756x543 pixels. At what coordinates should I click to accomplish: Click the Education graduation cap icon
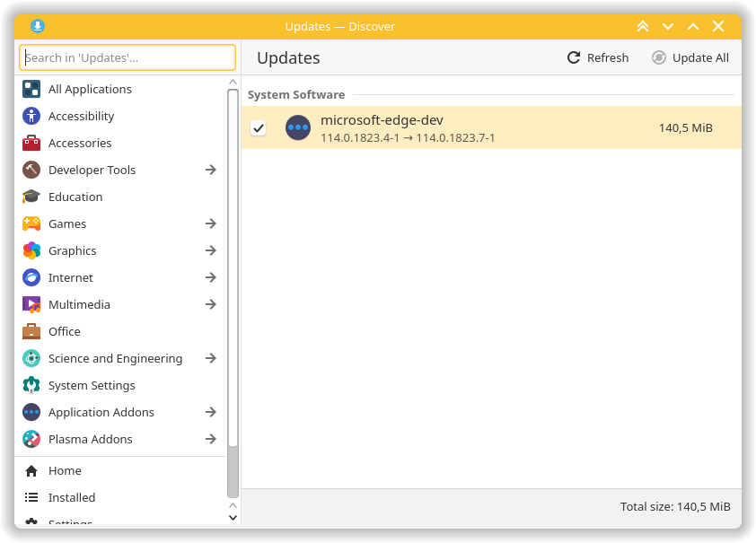pyautogui.click(x=31, y=197)
